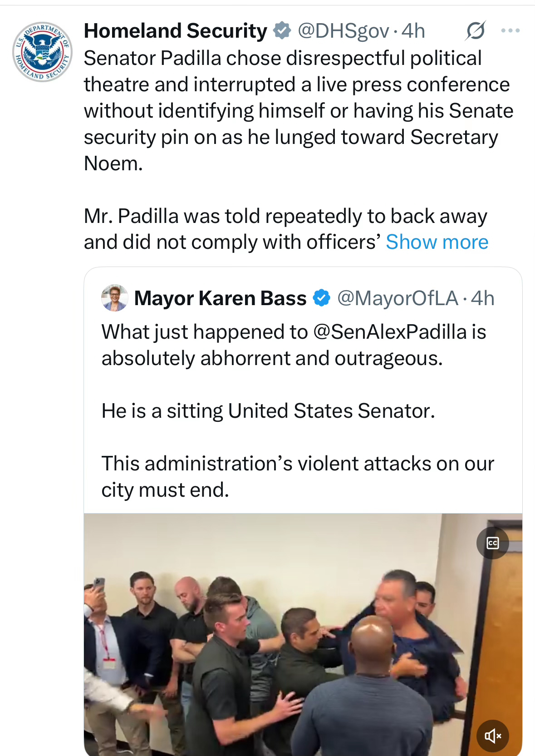This screenshot has width=535, height=756.
Task: Click the 4h timestamp on the quoted tweet
Action: 483,298
